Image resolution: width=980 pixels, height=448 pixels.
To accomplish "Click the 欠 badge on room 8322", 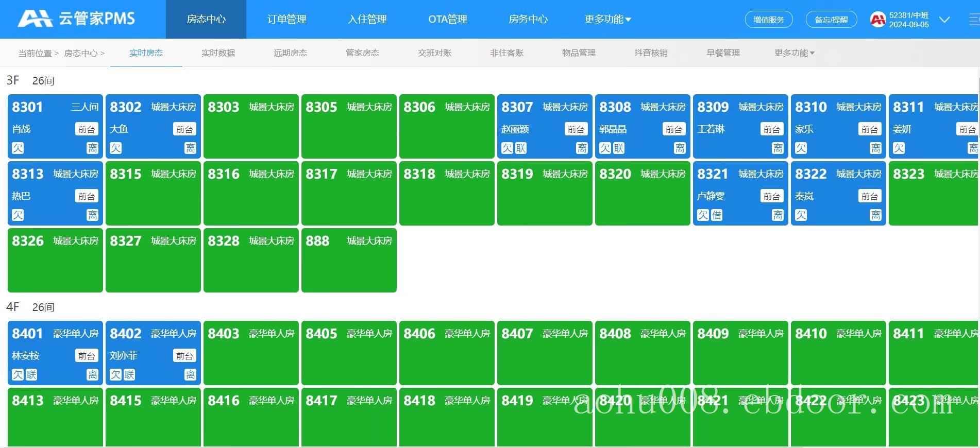I will click(x=801, y=215).
